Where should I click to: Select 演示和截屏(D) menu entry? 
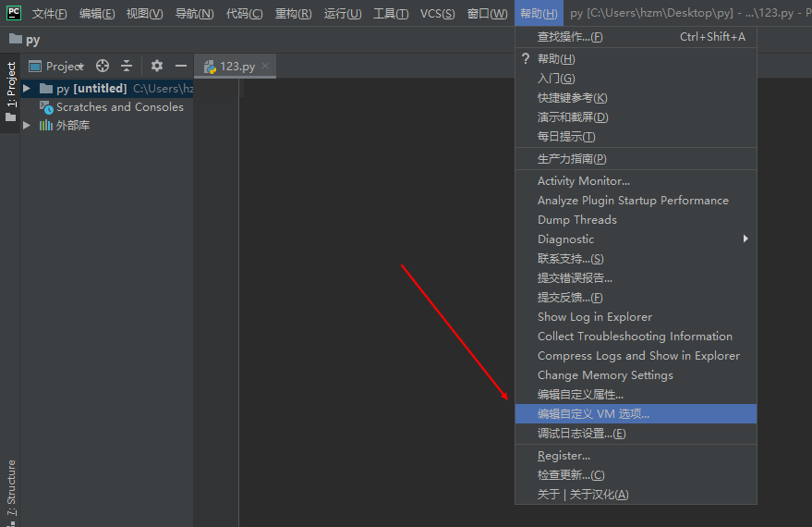pos(636,117)
